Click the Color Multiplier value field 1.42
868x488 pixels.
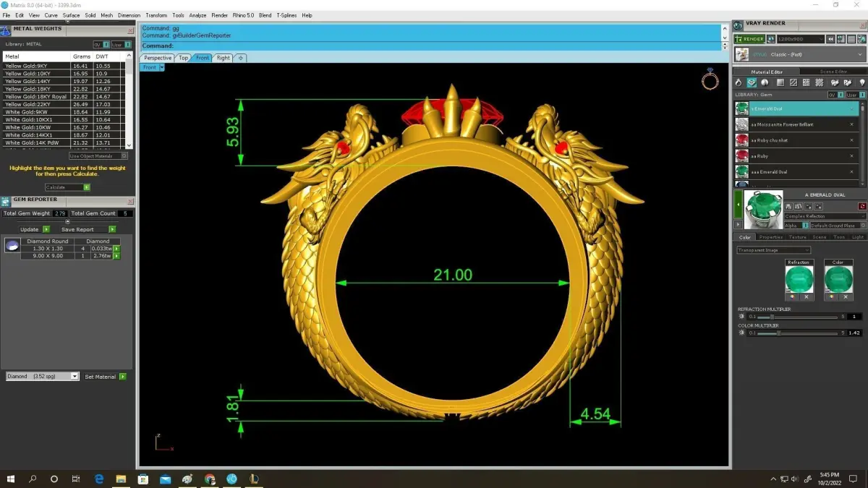click(x=855, y=333)
